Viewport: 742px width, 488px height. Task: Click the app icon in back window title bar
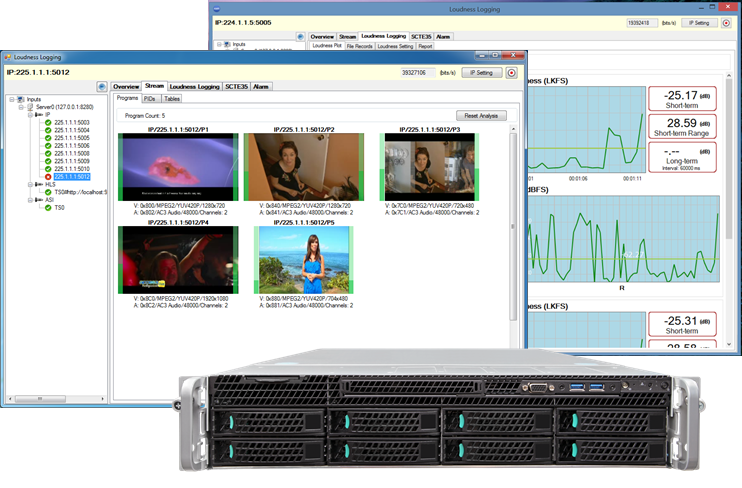point(217,9)
